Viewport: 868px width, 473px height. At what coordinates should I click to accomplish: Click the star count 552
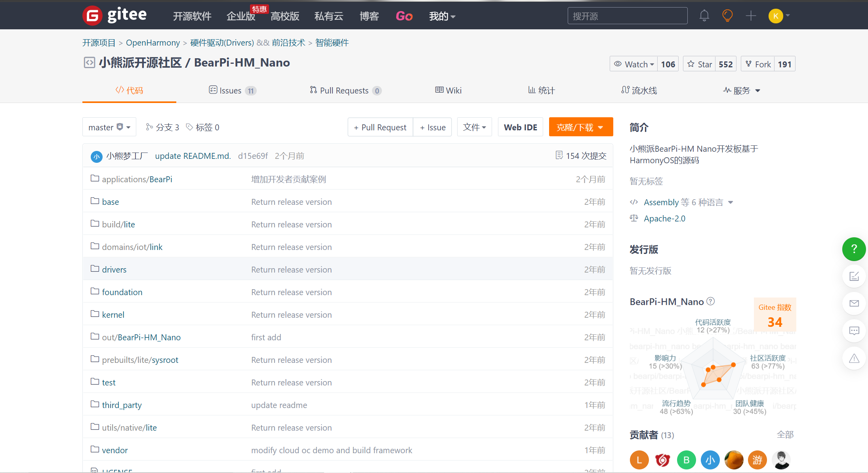click(726, 64)
